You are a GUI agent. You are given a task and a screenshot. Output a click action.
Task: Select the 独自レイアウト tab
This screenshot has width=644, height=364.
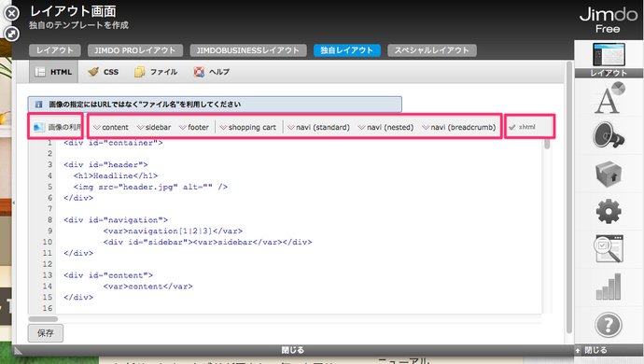click(346, 50)
